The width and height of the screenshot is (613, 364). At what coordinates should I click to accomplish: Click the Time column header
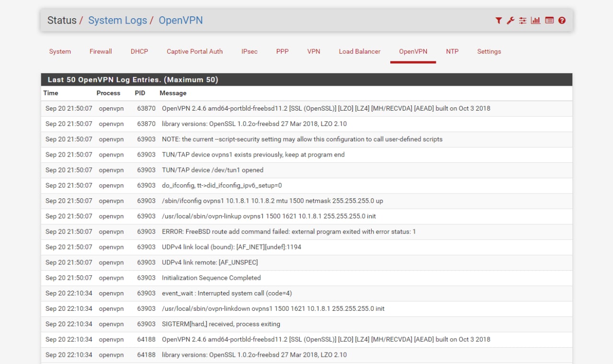click(51, 93)
